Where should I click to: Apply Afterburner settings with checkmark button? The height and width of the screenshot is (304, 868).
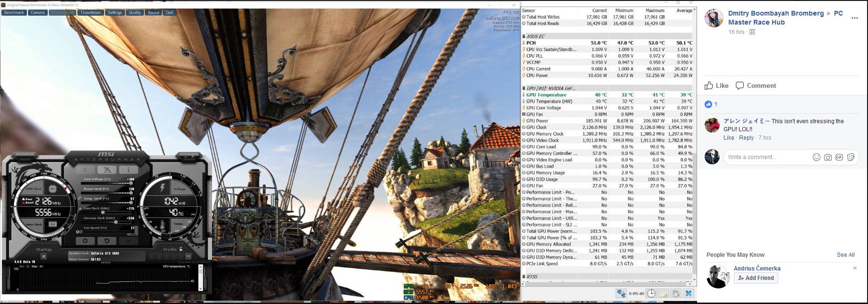tap(128, 241)
